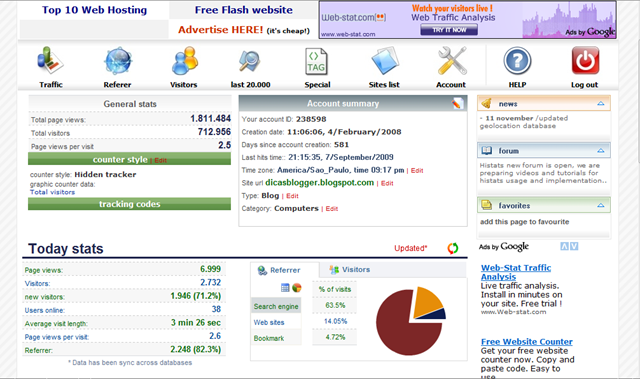
Task: Select the Search engine row
Action: point(276,306)
